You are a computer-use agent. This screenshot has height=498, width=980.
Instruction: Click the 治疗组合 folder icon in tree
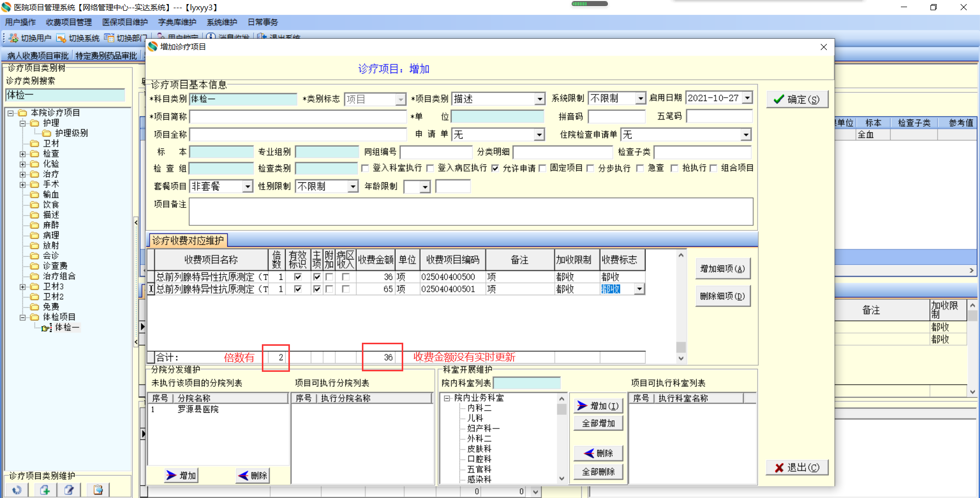(35, 276)
